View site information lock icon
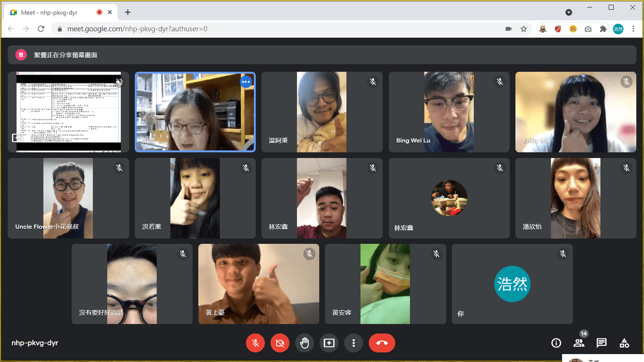 click(x=60, y=29)
